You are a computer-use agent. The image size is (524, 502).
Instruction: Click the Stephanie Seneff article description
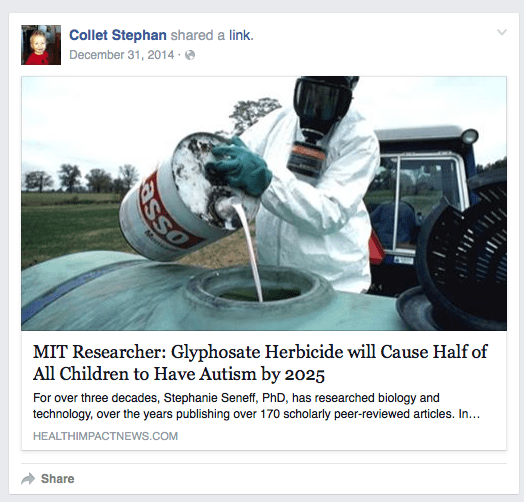coord(256,406)
